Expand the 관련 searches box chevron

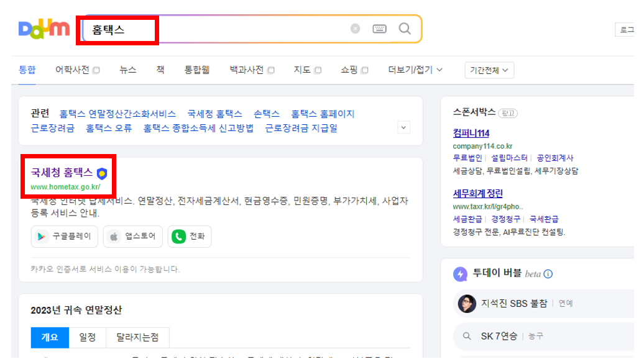(403, 127)
